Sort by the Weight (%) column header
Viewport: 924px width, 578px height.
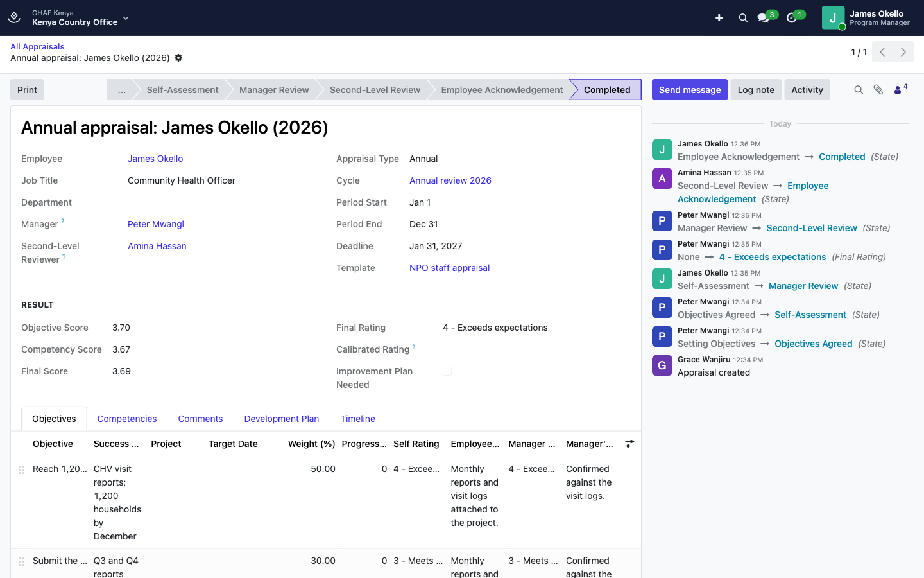point(312,444)
